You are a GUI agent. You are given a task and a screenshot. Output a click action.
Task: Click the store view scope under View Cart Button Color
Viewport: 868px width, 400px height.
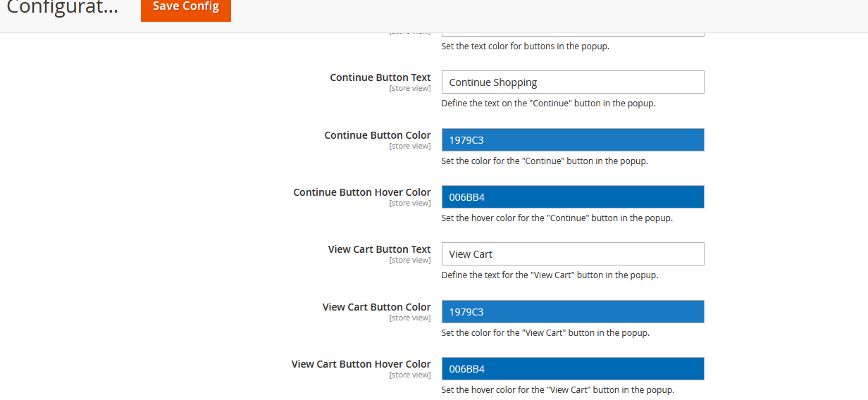[x=409, y=318]
